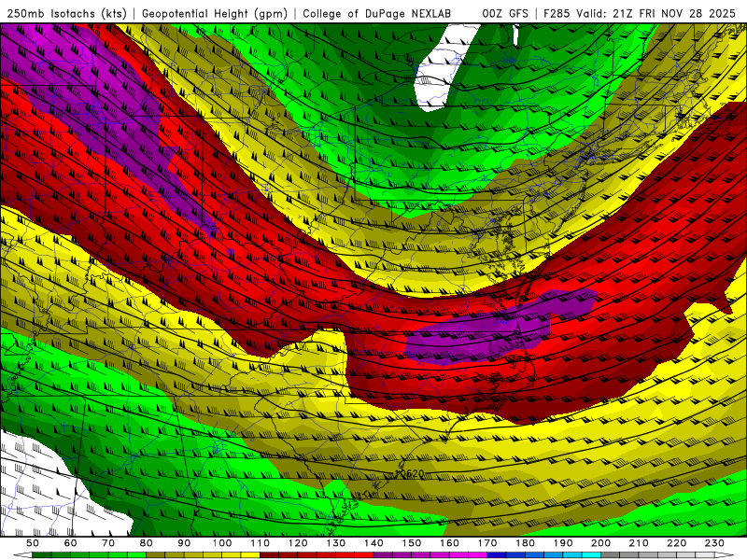Click the 140 value on the color scale
The image size is (747, 560).
[x=373, y=543]
